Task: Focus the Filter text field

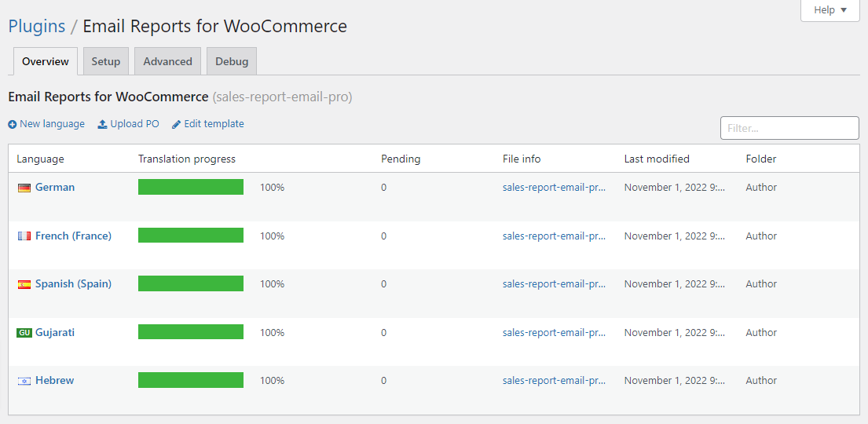Action: [x=789, y=128]
